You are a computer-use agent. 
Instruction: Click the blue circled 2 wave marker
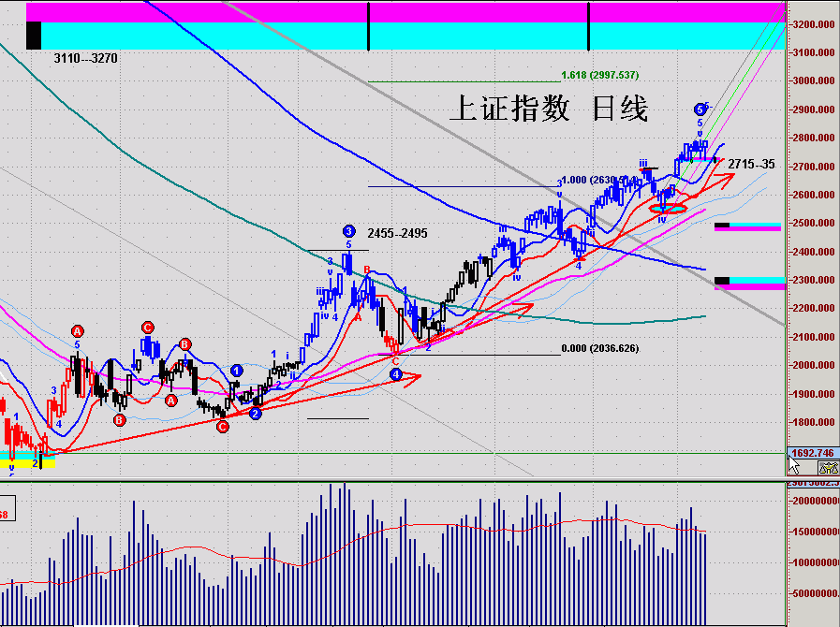pos(255,414)
